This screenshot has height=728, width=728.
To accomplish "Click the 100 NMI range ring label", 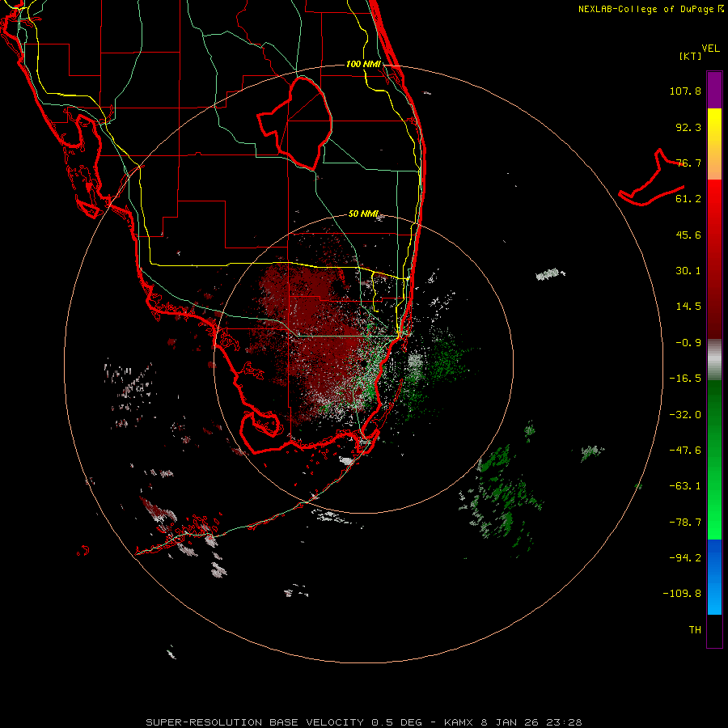I will point(363,64).
